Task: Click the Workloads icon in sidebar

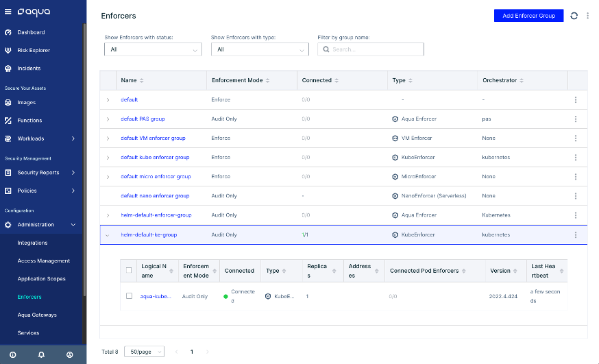Action: tap(8, 138)
